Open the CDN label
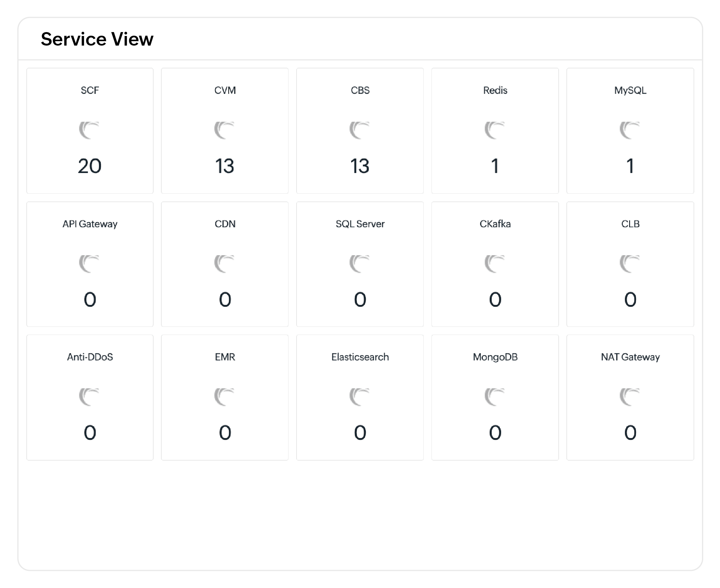 [225, 224]
